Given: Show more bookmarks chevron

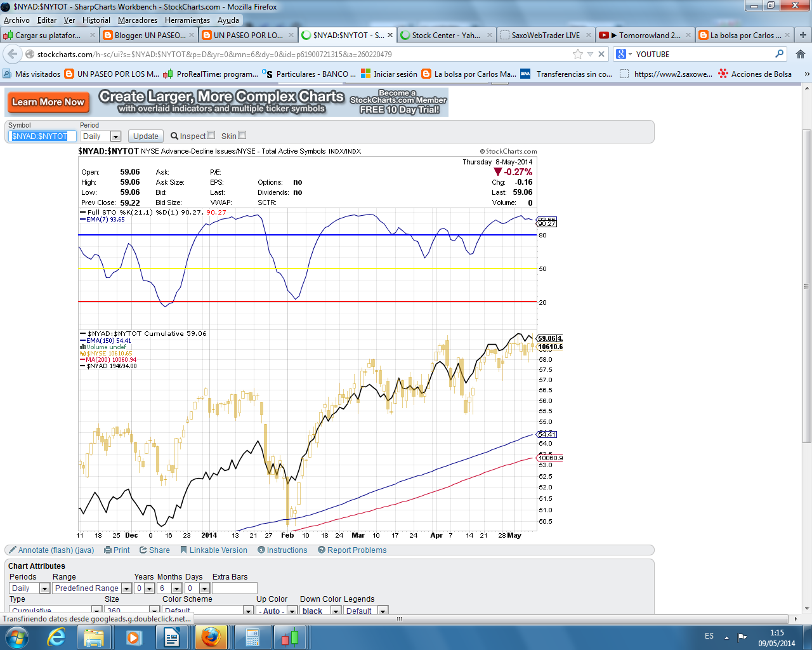Looking at the screenshot, I should tap(806, 74).
